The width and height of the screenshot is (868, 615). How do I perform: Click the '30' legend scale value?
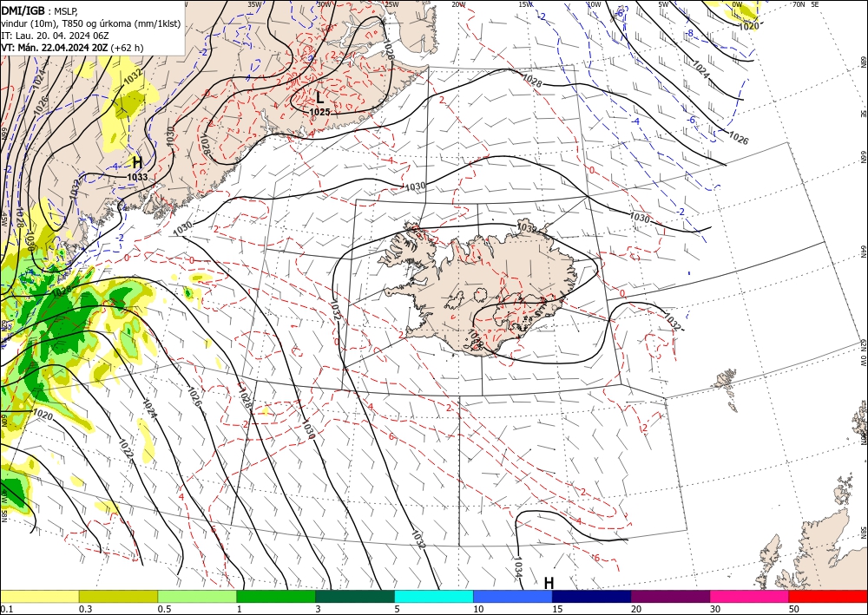[715, 609]
